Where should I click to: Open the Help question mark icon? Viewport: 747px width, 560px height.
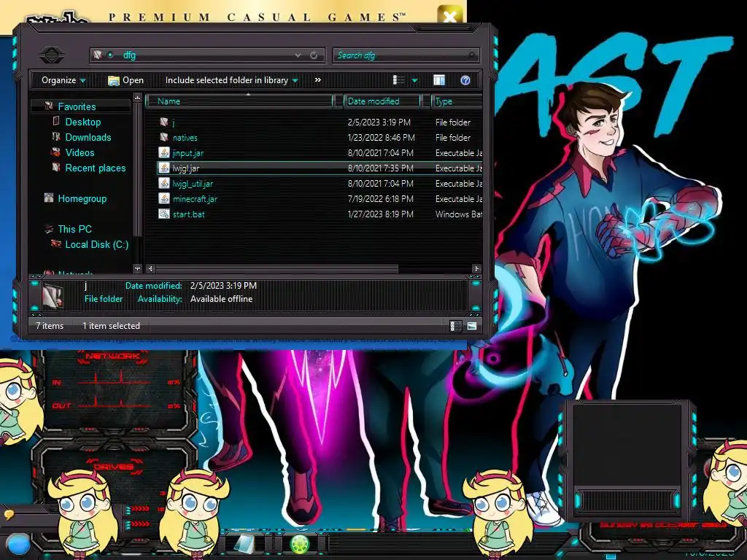coord(465,80)
